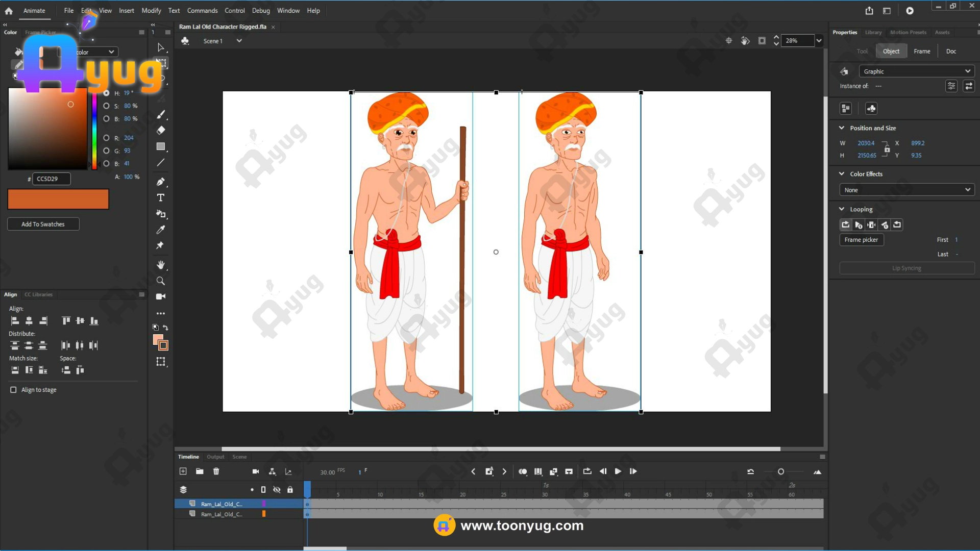The height and width of the screenshot is (551, 980).
Task: Click the Frame picker button
Action: pyautogui.click(x=861, y=240)
